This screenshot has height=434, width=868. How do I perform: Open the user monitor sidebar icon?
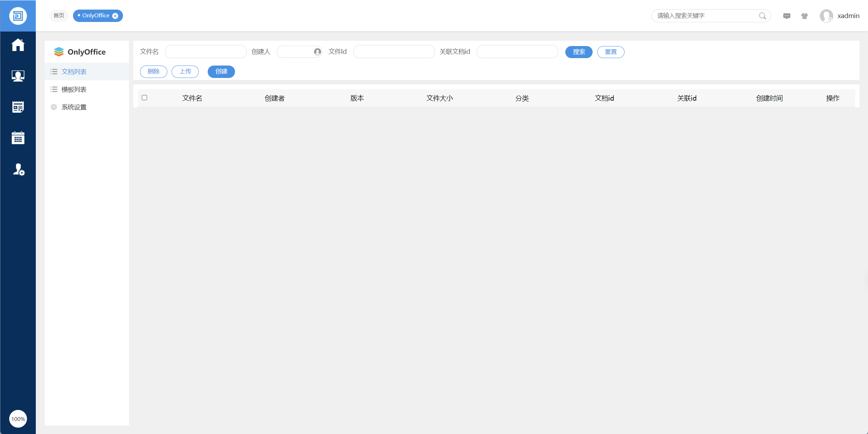tap(18, 76)
